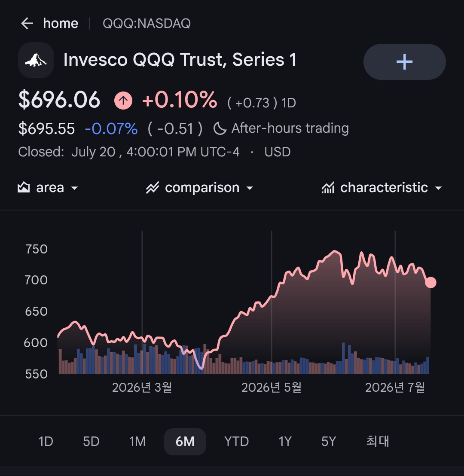Tap the QQQ:NASDAQ ticker label
The image size is (464, 476).
(147, 23)
